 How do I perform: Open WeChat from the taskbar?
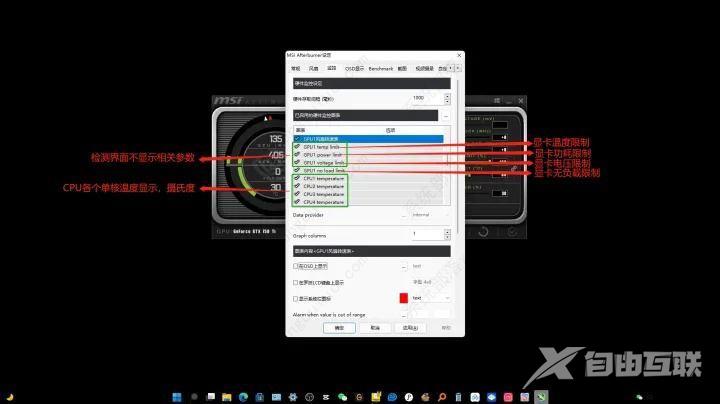point(343,397)
